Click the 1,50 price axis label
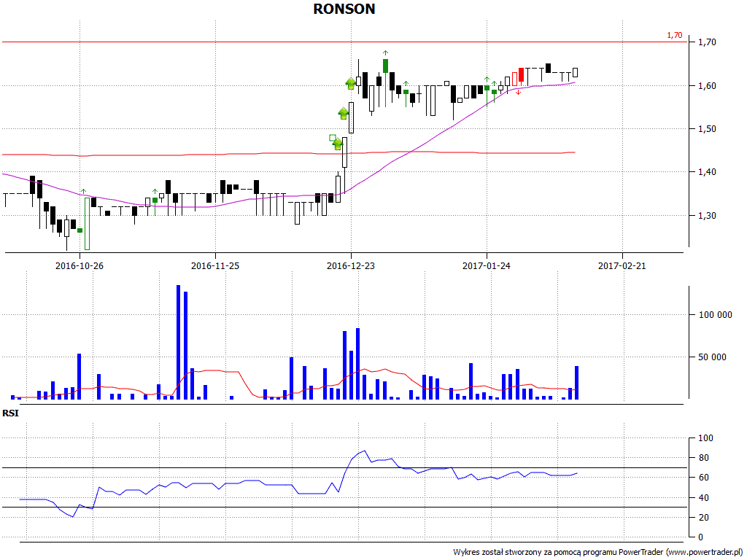 click(708, 129)
